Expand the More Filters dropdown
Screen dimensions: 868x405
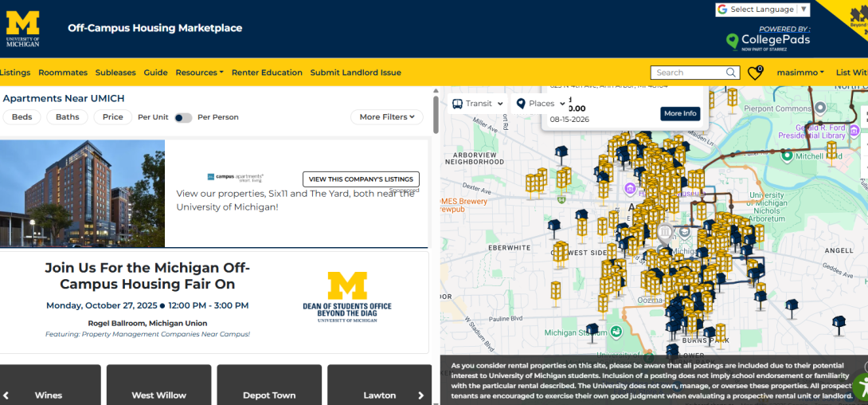387,117
